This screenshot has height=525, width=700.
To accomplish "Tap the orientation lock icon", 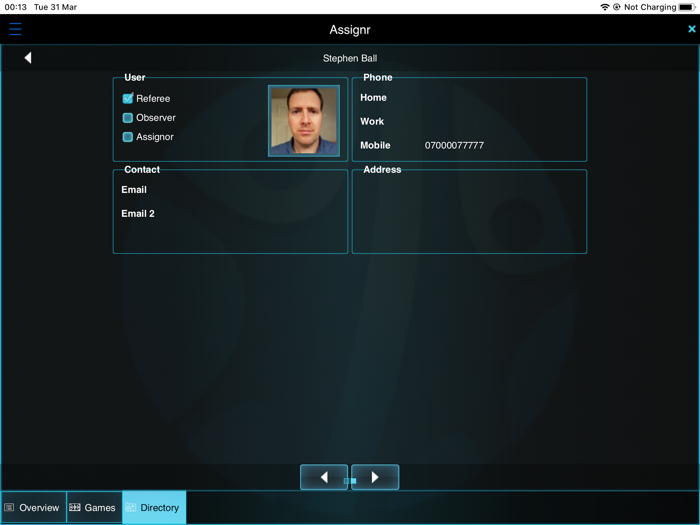I will click(617, 7).
